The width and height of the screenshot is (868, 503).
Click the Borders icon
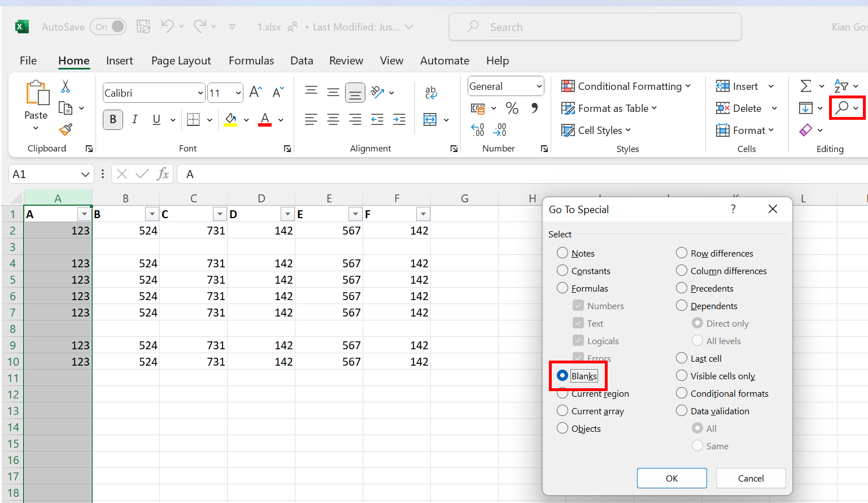(x=193, y=119)
